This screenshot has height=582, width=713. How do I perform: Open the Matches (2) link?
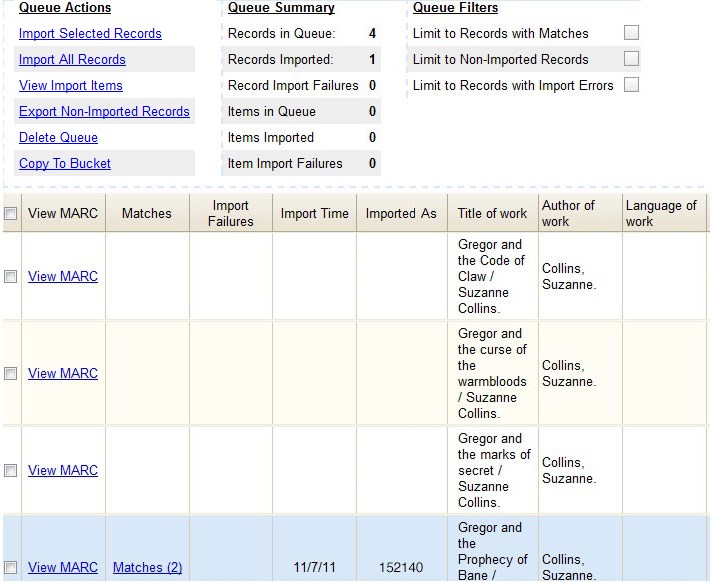(147, 567)
